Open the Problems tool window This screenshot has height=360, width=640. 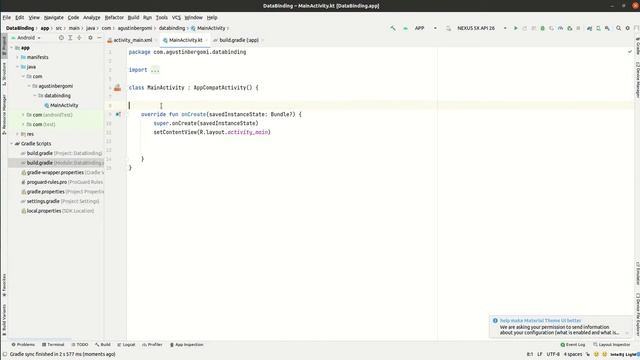click(x=23, y=345)
